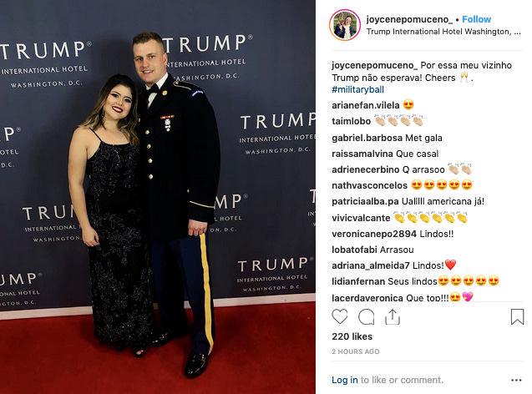Open veronicanepo2894 commenter profile
This screenshot has width=532, height=394.
click(374, 234)
